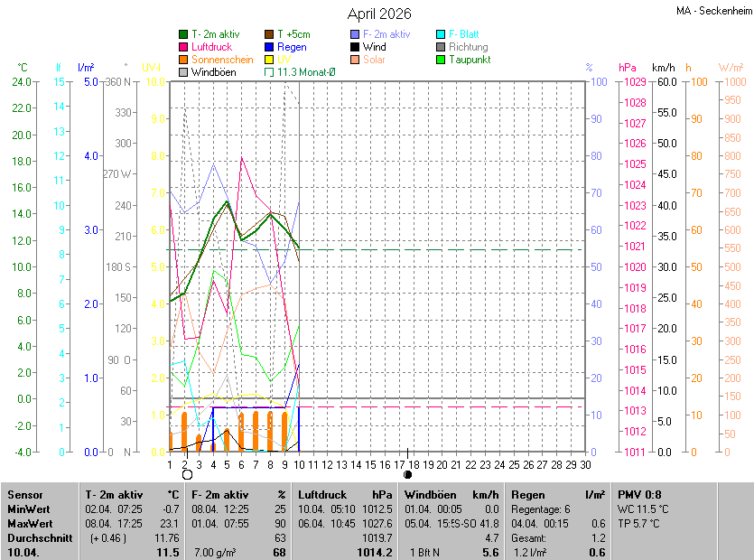The height and width of the screenshot is (560, 754).
Task: Click the hPa axis unit label
Action: click(x=627, y=68)
